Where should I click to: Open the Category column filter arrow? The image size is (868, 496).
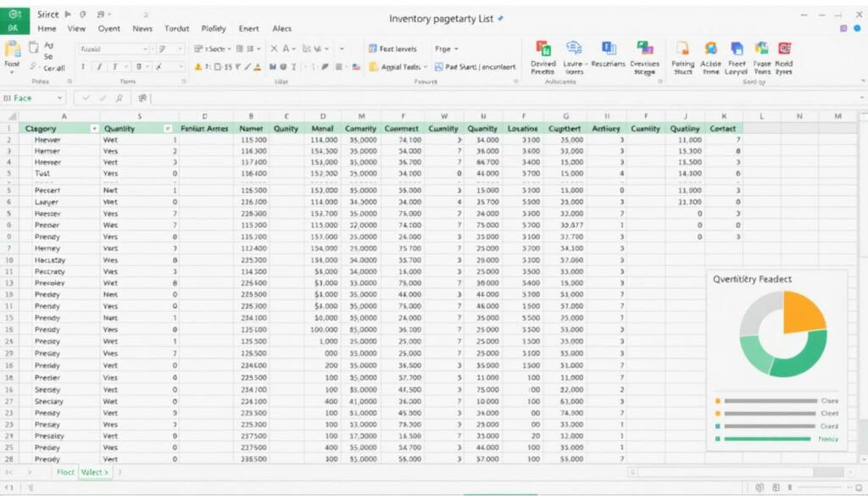(94, 128)
